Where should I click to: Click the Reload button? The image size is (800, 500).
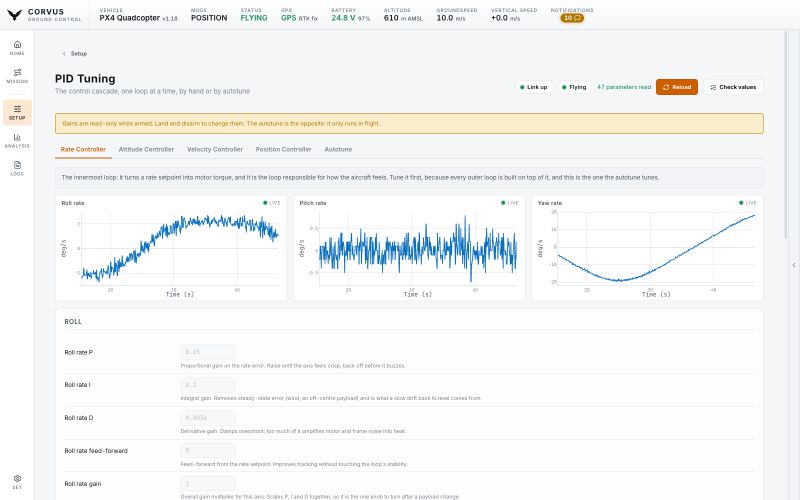pos(677,87)
